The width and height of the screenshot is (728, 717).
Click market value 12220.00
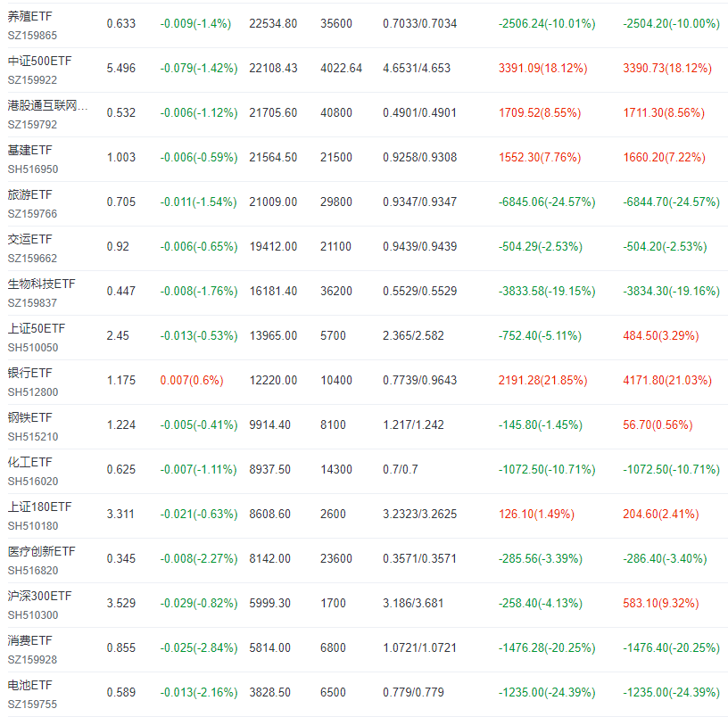tap(273, 380)
